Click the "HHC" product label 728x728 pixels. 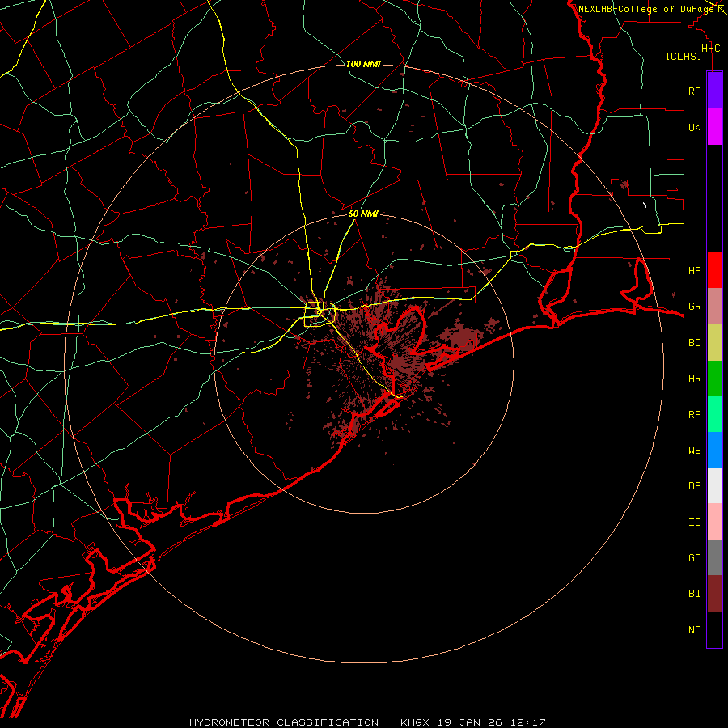click(x=711, y=49)
